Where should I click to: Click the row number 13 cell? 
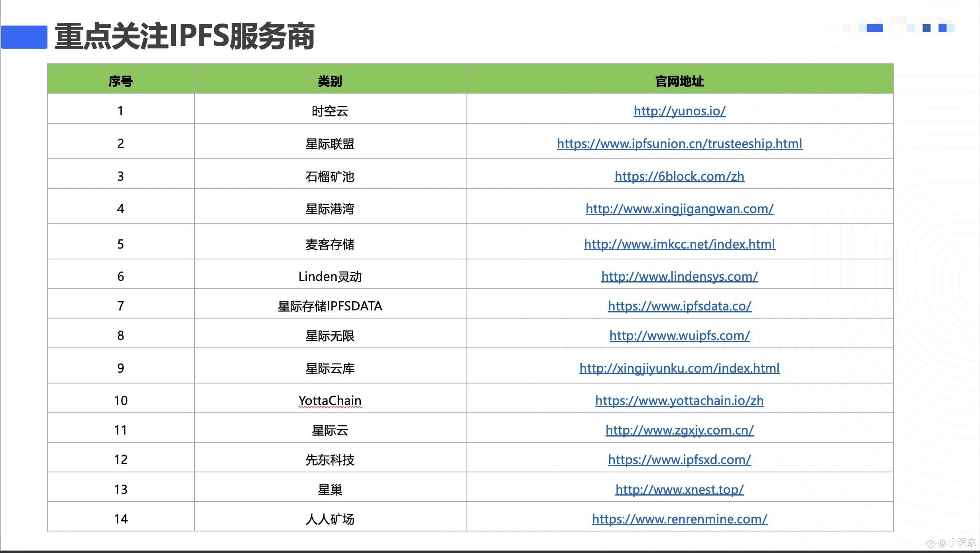coord(121,487)
